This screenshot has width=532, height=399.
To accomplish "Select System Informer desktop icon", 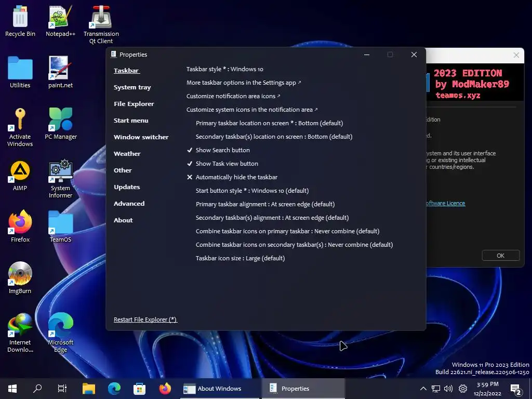I will coord(60,179).
